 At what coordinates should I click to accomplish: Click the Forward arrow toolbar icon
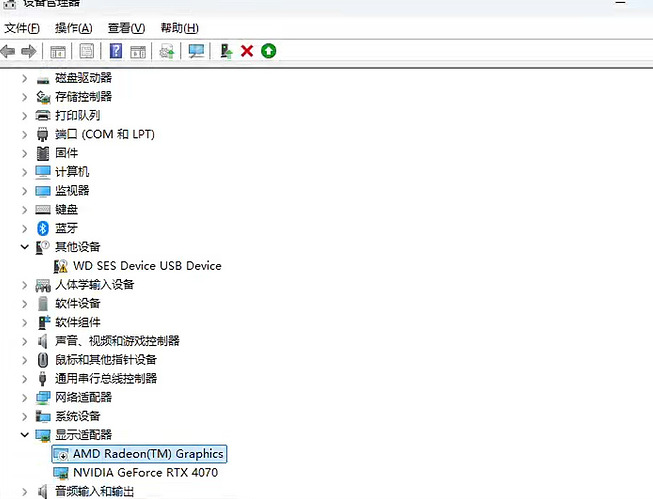coord(29,52)
